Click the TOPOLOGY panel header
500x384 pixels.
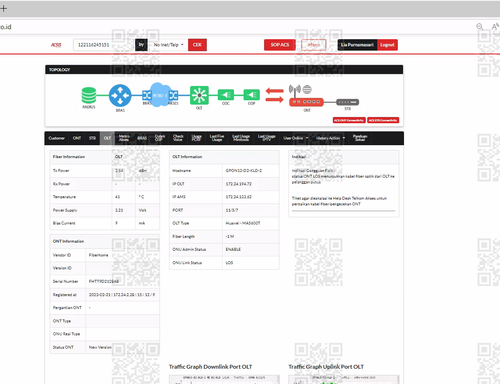(224, 70)
